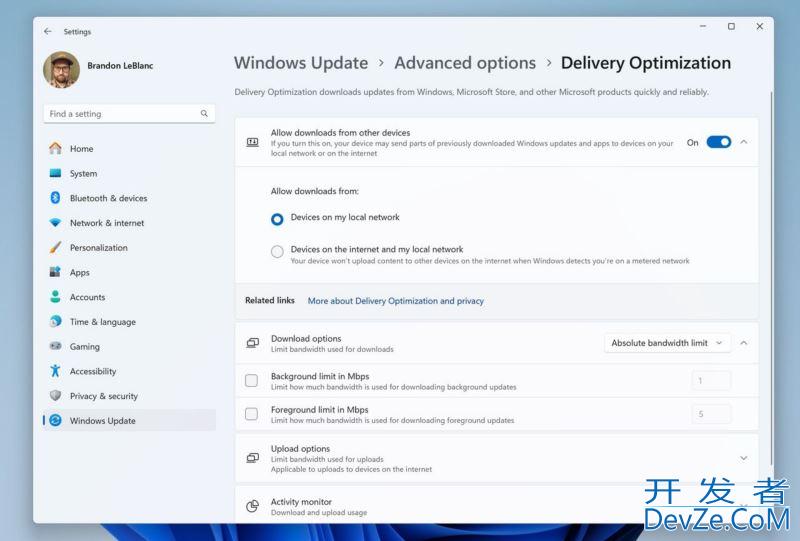Screen dimensions: 800x541
Task: Click the System monitor icon
Action: coord(55,173)
